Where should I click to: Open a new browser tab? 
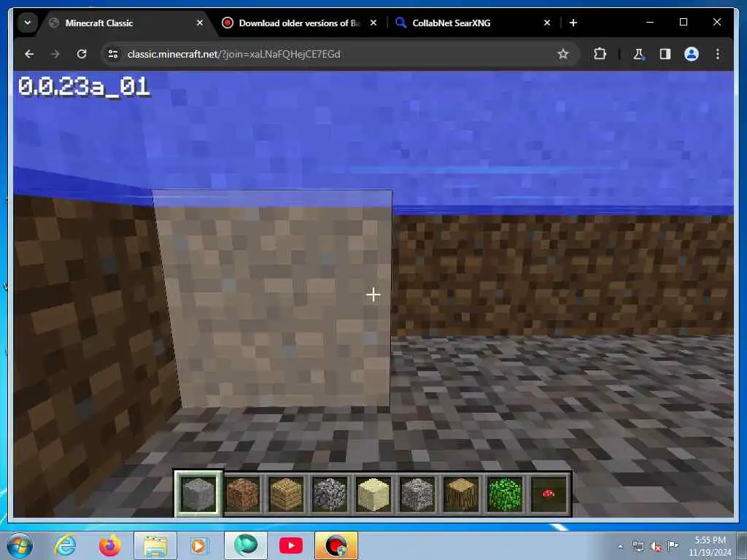(x=573, y=23)
